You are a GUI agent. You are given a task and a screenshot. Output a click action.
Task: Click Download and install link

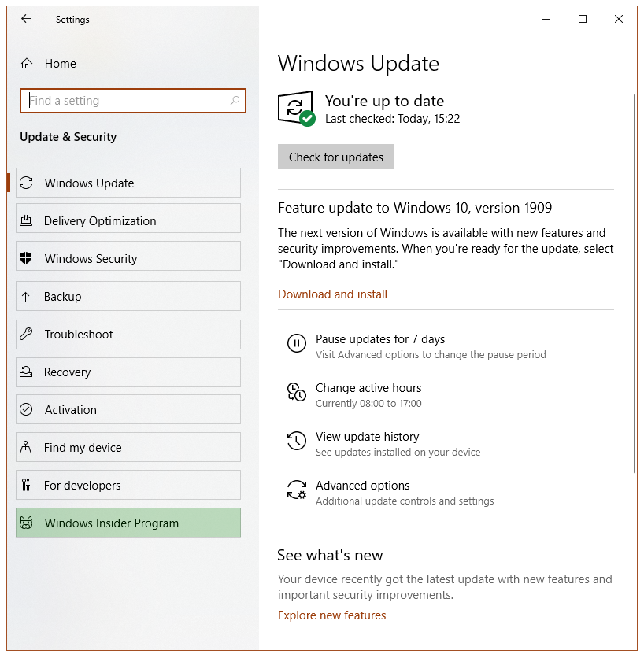[x=332, y=294]
